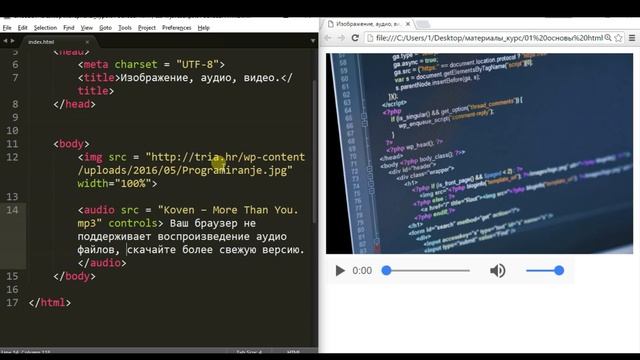Open the Project menu
Viewport: 640px width, 360px height.
147,28
